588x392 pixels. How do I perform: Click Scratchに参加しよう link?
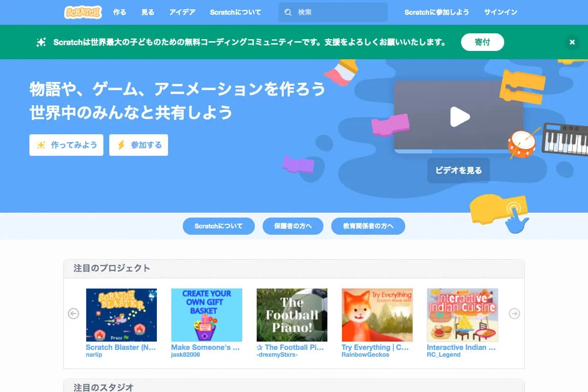[437, 12]
